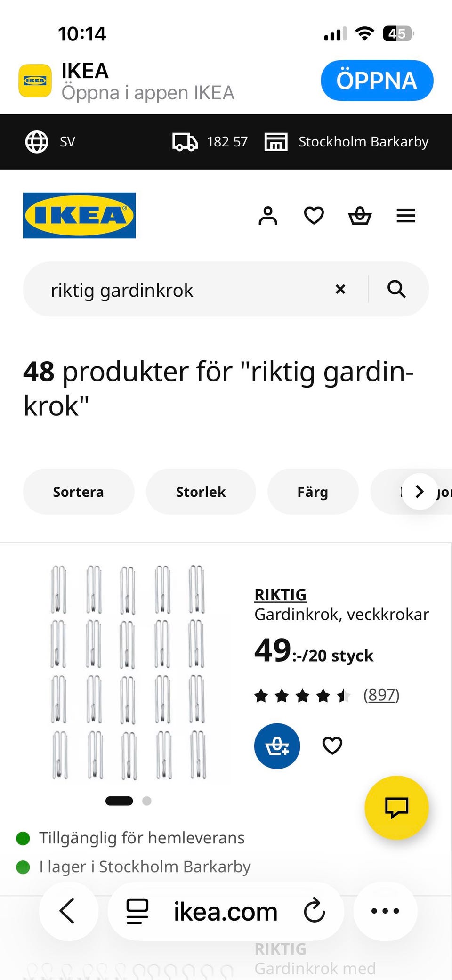
Task: Open the 897 product reviews link
Action: coord(381,695)
